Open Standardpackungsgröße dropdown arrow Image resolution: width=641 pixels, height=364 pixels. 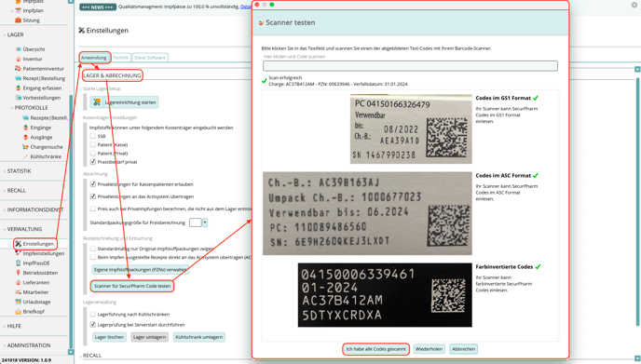tap(205, 222)
